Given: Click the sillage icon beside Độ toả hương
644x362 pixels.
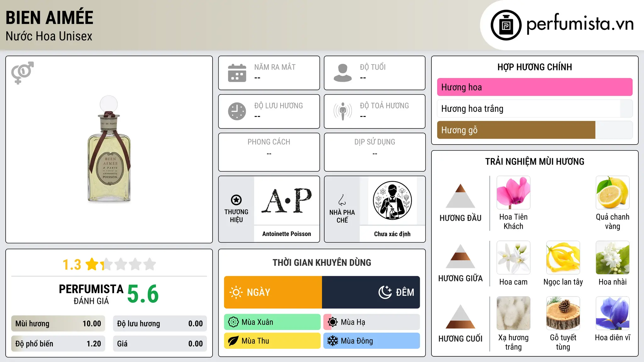Looking at the screenshot, I should click(342, 111).
